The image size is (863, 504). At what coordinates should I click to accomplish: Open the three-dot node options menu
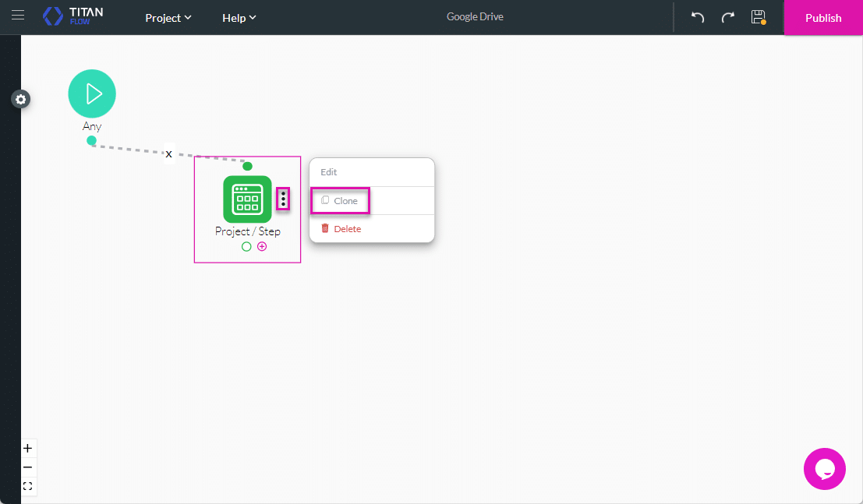pos(283,199)
